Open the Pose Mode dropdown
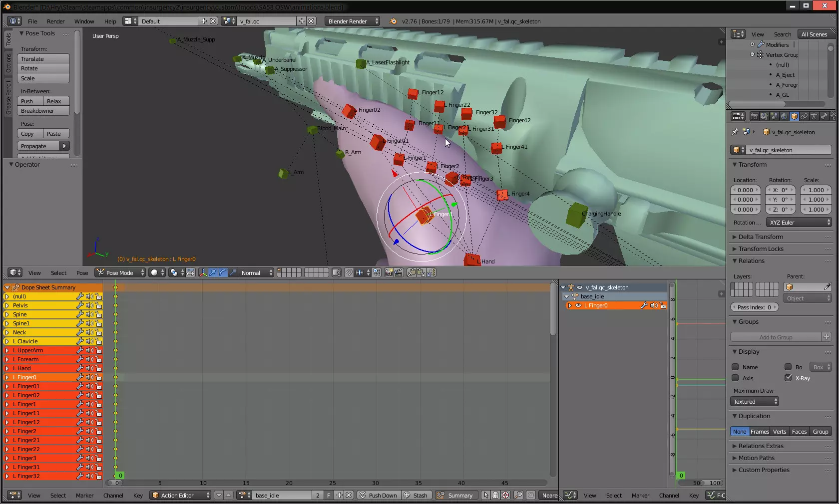The width and height of the screenshot is (839, 504). 120,272
